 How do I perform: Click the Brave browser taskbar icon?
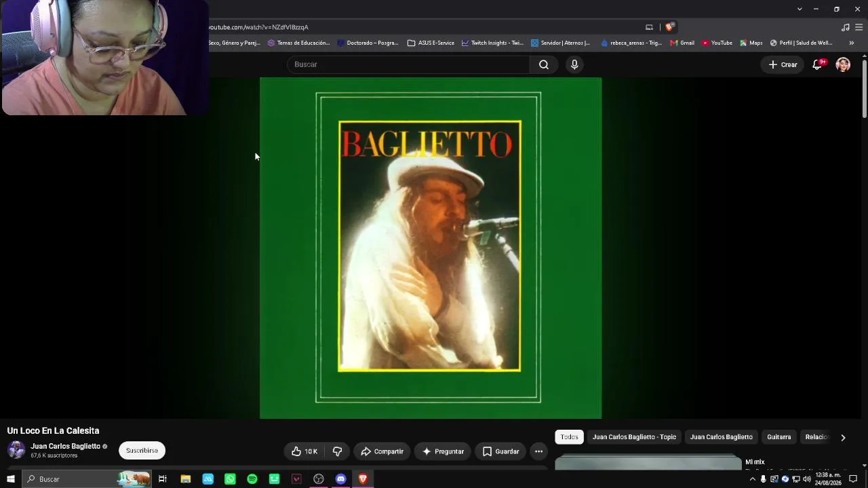(363, 479)
